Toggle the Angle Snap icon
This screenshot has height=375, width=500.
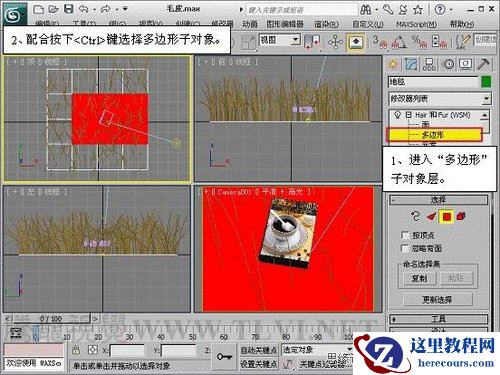click(399, 42)
